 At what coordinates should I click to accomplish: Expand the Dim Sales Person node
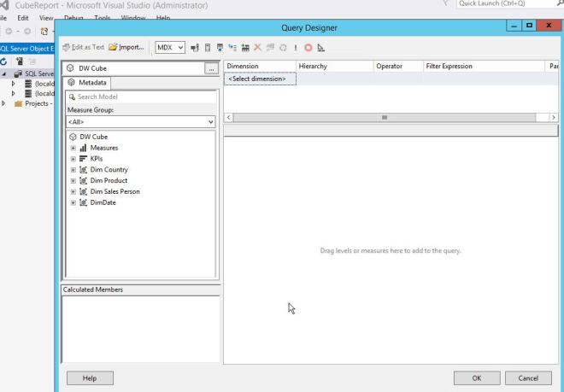(x=73, y=192)
